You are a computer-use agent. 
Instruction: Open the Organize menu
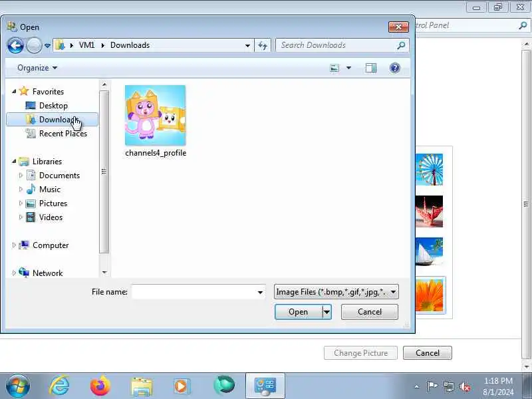[37, 68]
